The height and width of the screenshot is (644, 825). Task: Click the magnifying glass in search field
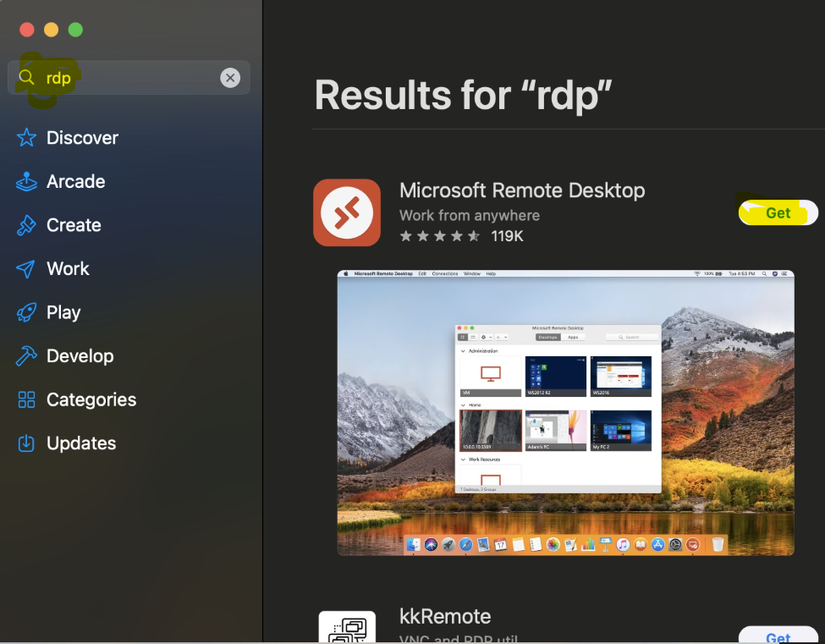coord(27,78)
